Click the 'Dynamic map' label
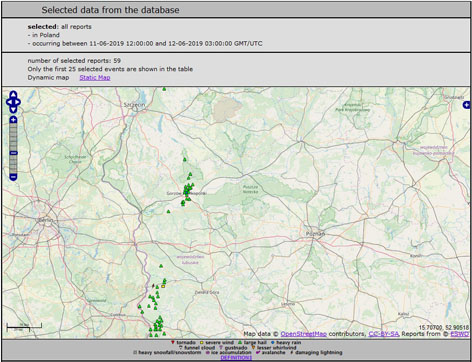Viewport: 472px width, 362px height. pos(48,77)
